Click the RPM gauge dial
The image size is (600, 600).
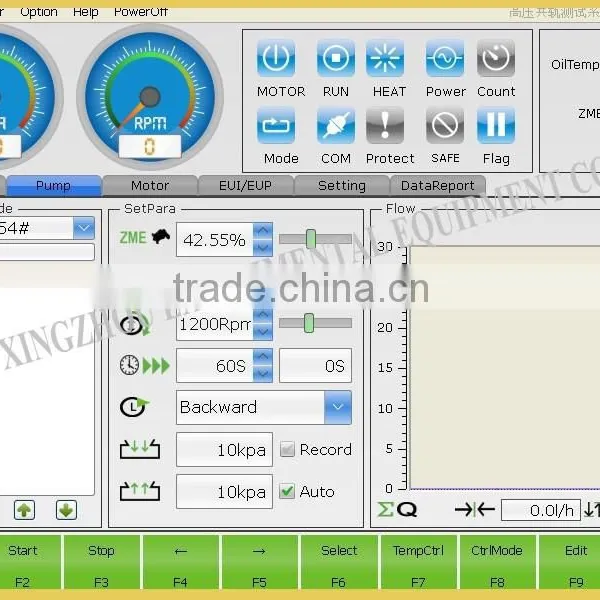tap(150, 96)
